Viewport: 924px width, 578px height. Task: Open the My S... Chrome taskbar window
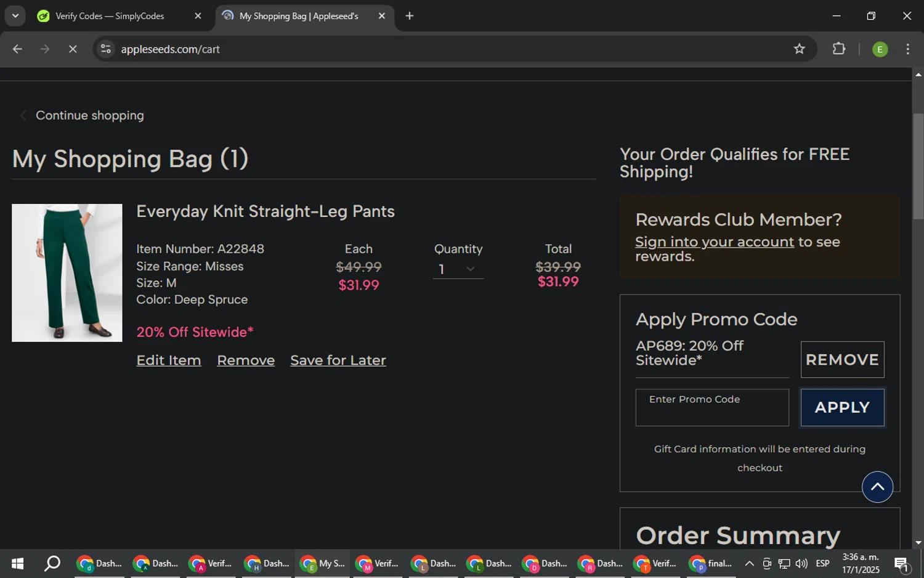tap(322, 563)
